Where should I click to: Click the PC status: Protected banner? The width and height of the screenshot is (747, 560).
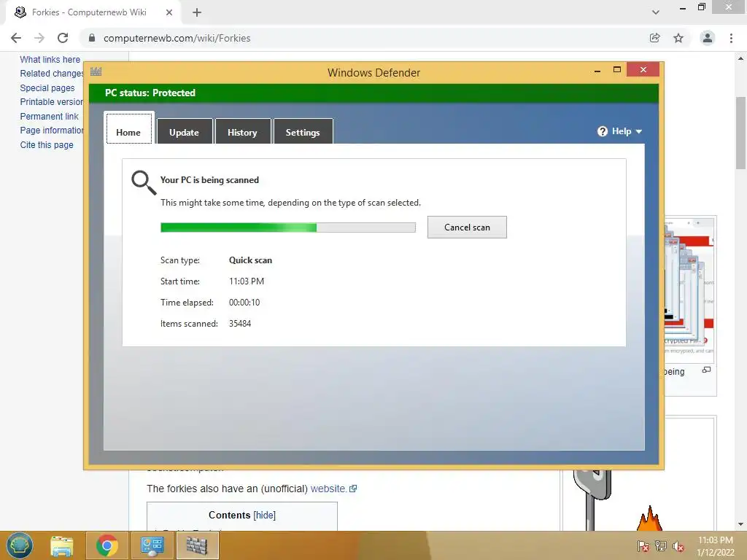373,93
